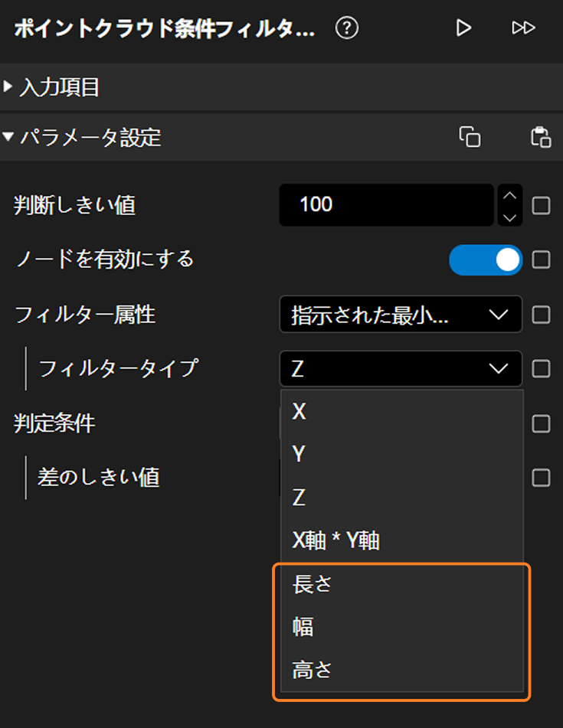This screenshot has height=728, width=563.
Task: Pick 高さ in the filter type list
Action: (x=312, y=671)
